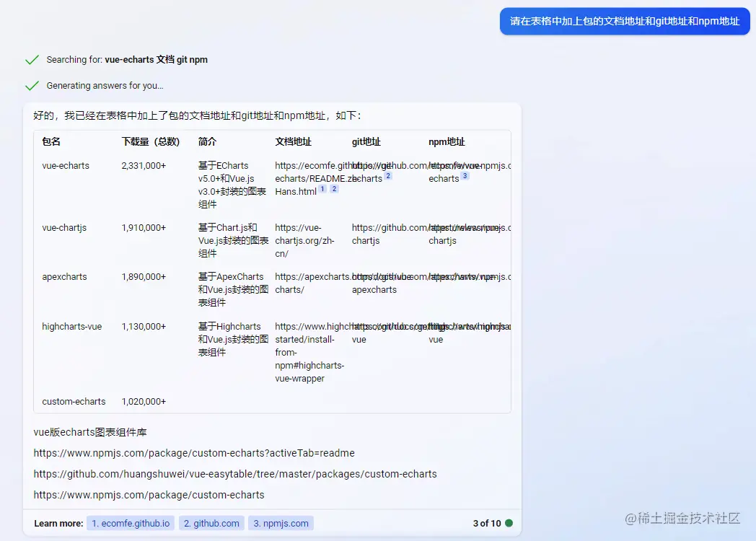Click citation 1 after 'Hans.html'
Image resolution: width=756 pixels, height=541 pixels.
(322, 189)
